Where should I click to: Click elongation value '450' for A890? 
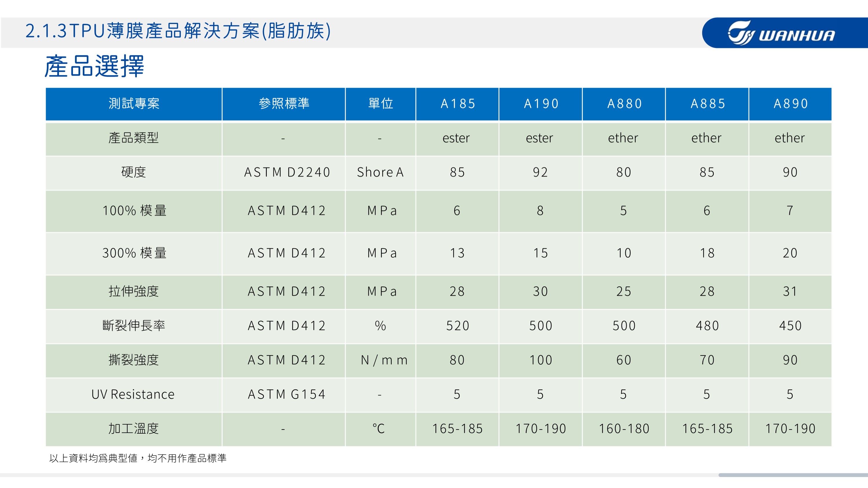pyautogui.click(x=790, y=326)
